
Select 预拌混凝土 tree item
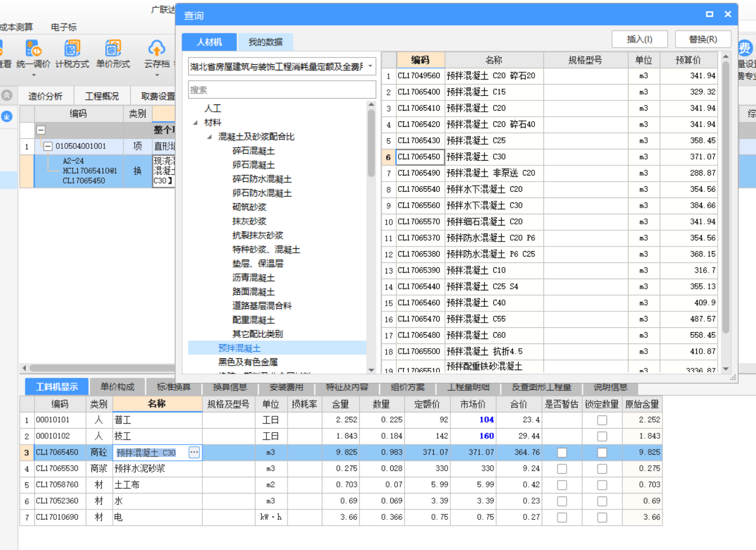coord(240,348)
